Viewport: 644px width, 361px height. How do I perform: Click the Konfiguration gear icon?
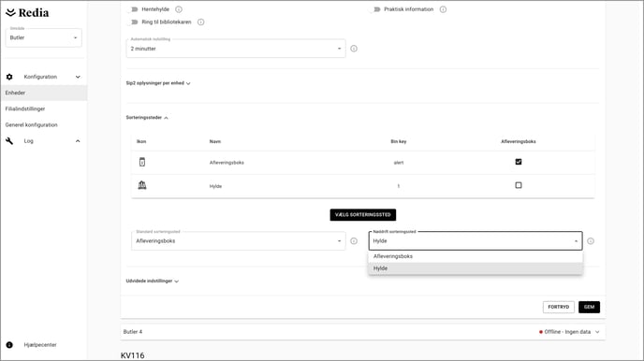[x=9, y=77]
